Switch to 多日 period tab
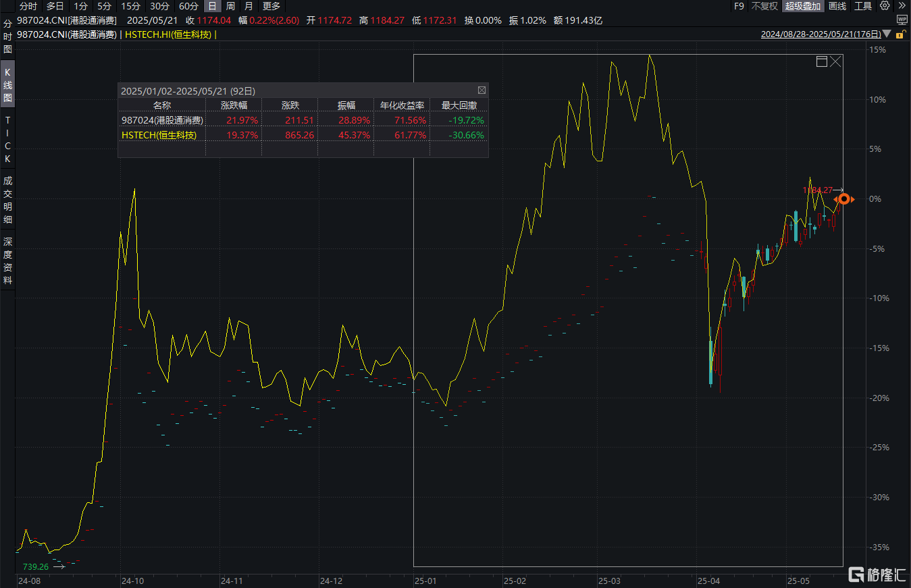 (55, 6)
